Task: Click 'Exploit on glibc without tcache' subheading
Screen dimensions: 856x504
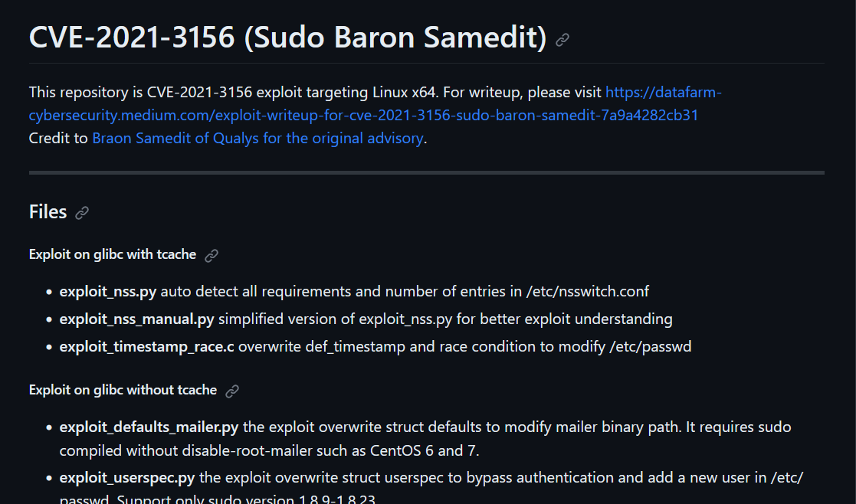Action: (x=123, y=390)
